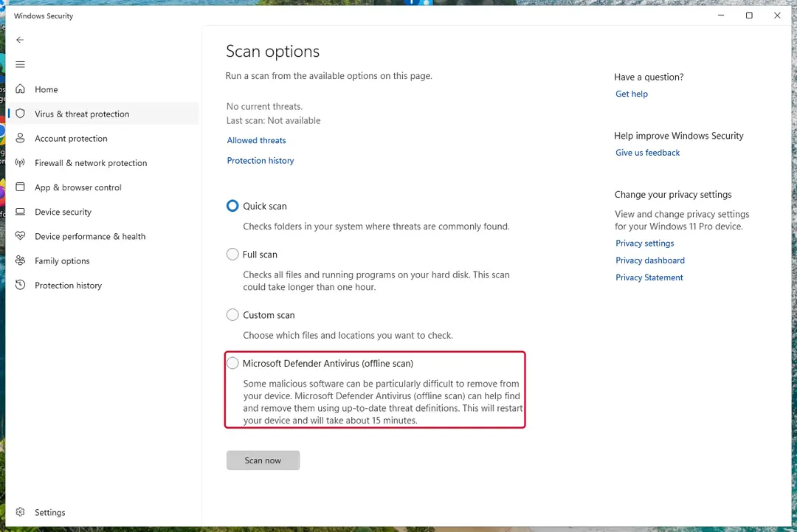This screenshot has height=532, width=797.
Task: Click the Firewall & network antenna icon
Action: coord(21,162)
